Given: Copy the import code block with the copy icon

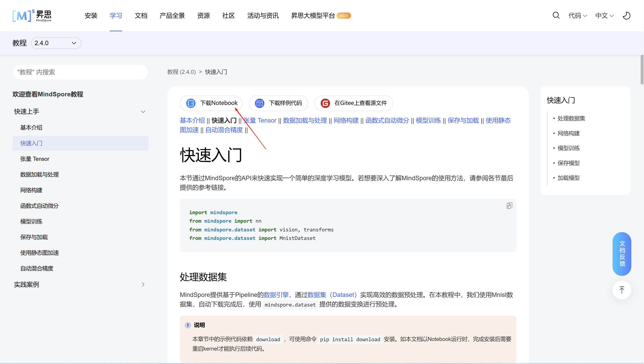Looking at the screenshot, I should coord(509,206).
